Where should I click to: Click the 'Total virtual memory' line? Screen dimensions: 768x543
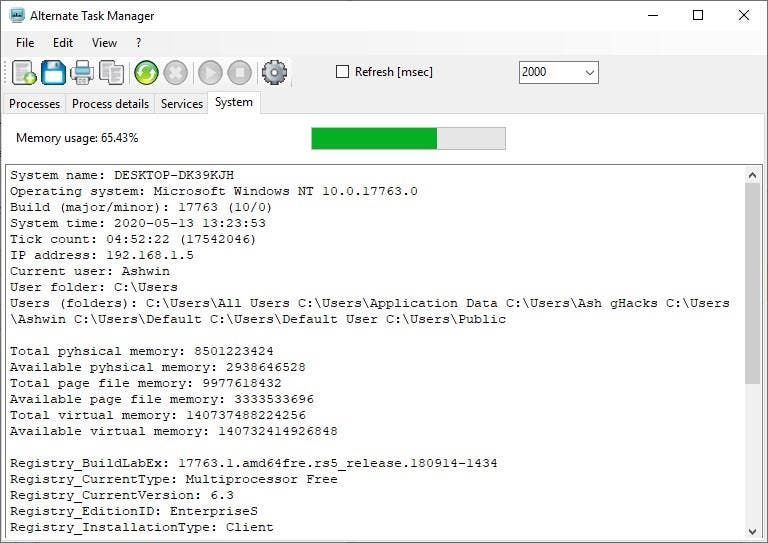pos(158,416)
